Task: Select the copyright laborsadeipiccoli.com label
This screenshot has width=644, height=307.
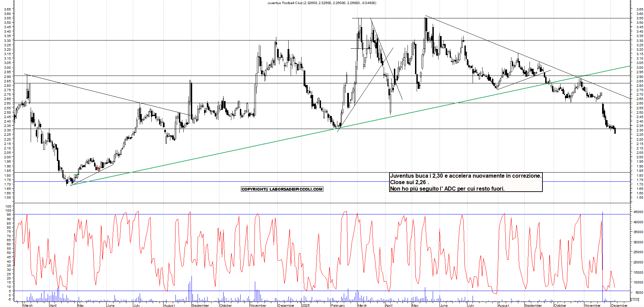Action: [x=282, y=189]
